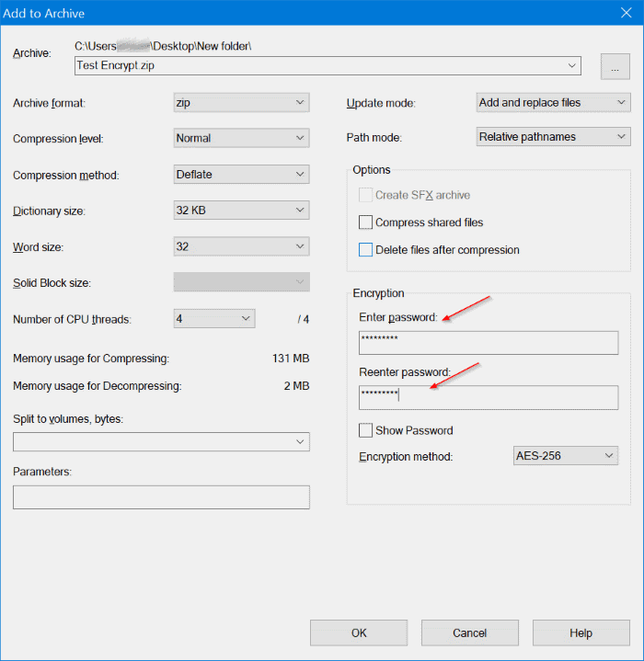The width and height of the screenshot is (644, 661).
Task: Click the Test Encrypt.zip archive name text
Action: coord(116,66)
